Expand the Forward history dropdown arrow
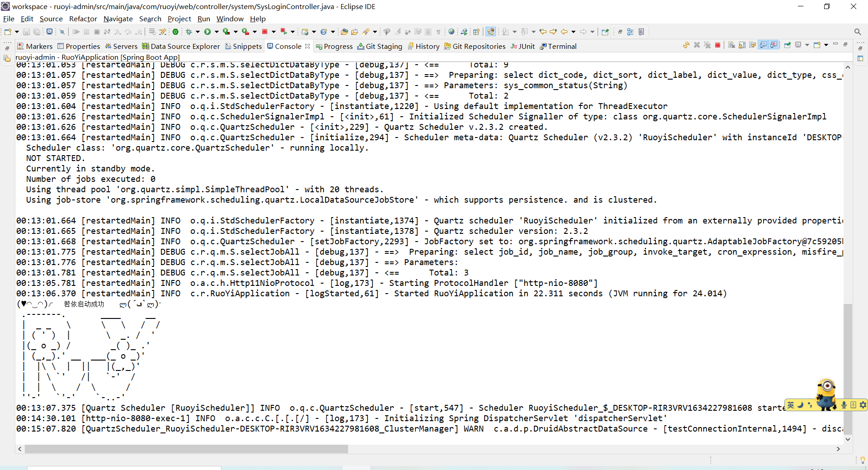868x470 pixels. coord(592,32)
